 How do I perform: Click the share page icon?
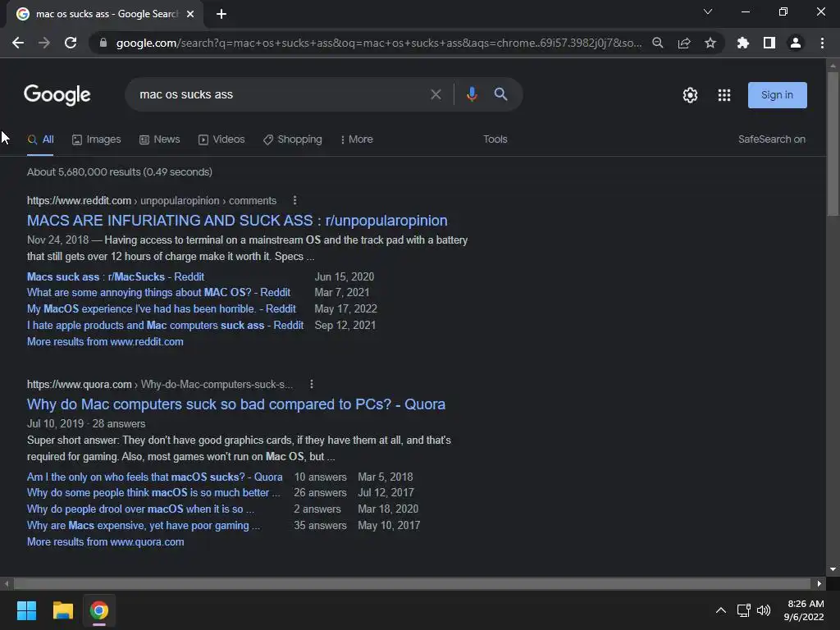[x=684, y=43]
